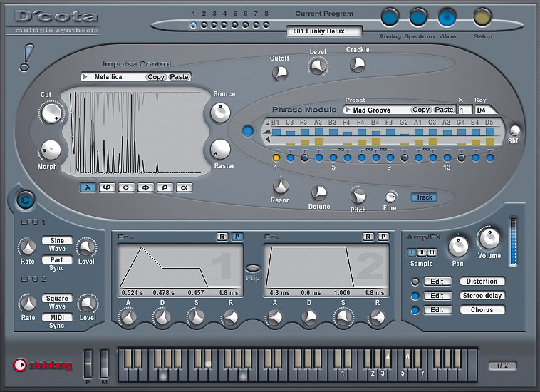Click Paste in Impulse Control

179,77
